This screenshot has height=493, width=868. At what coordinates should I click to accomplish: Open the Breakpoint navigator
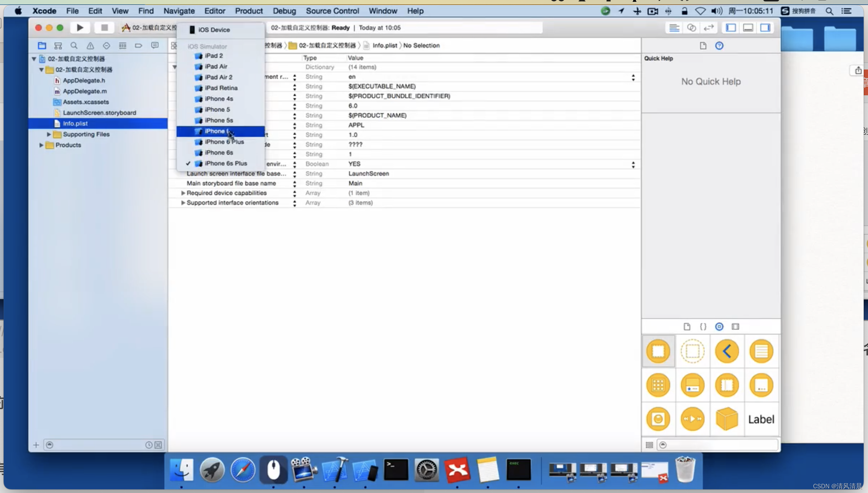[x=139, y=46]
